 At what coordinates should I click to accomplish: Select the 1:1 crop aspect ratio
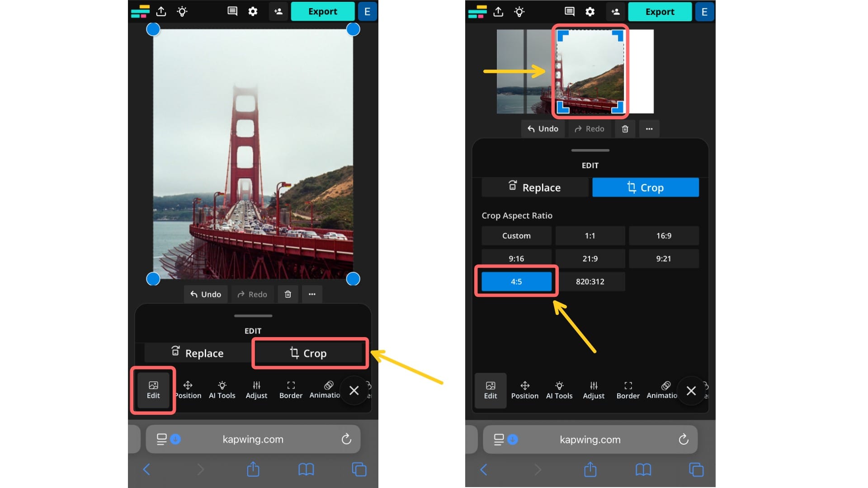(x=590, y=235)
